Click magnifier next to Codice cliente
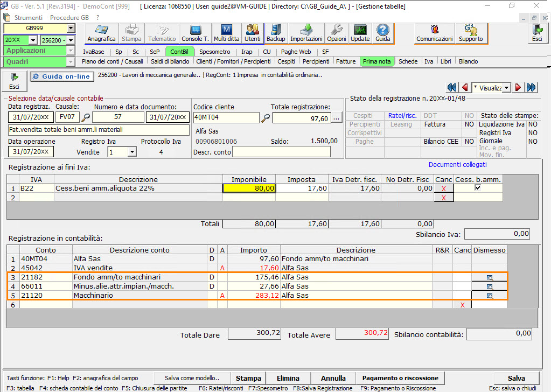 coord(266,118)
